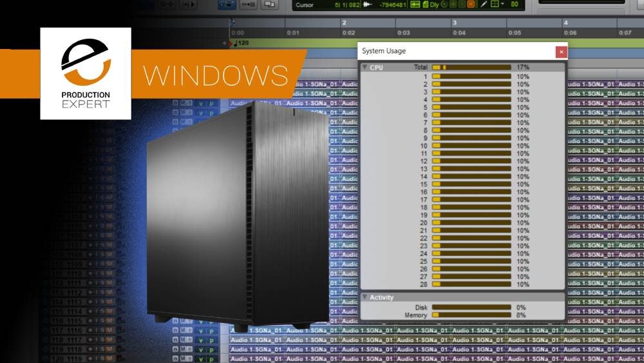This screenshot has height=363, width=644.
Task: Select track name 1117
Action: (74, 340)
